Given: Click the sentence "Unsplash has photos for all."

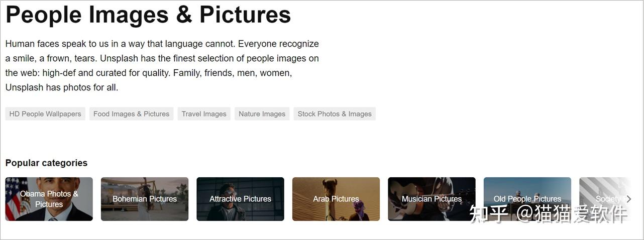Looking at the screenshot, I should [62, 87].
